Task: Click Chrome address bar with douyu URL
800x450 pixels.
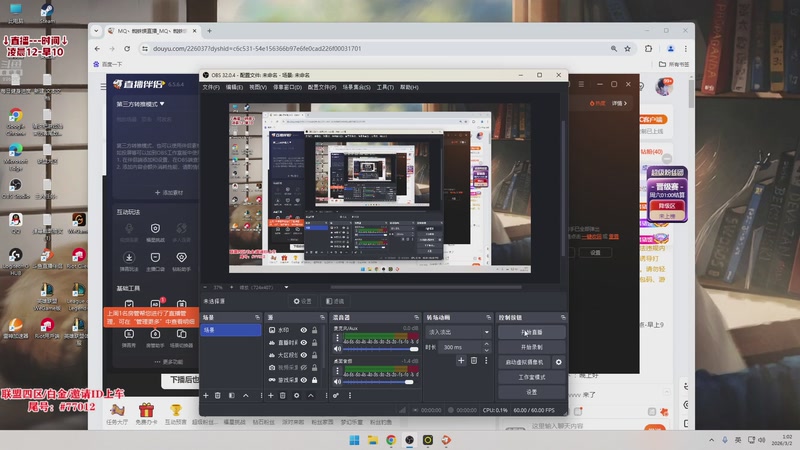Action: pos(375,48)
